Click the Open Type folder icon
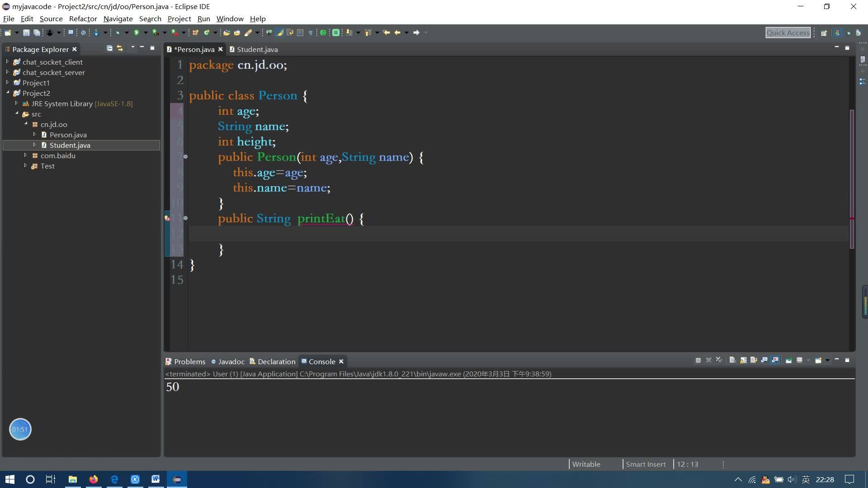 [226, 33]
